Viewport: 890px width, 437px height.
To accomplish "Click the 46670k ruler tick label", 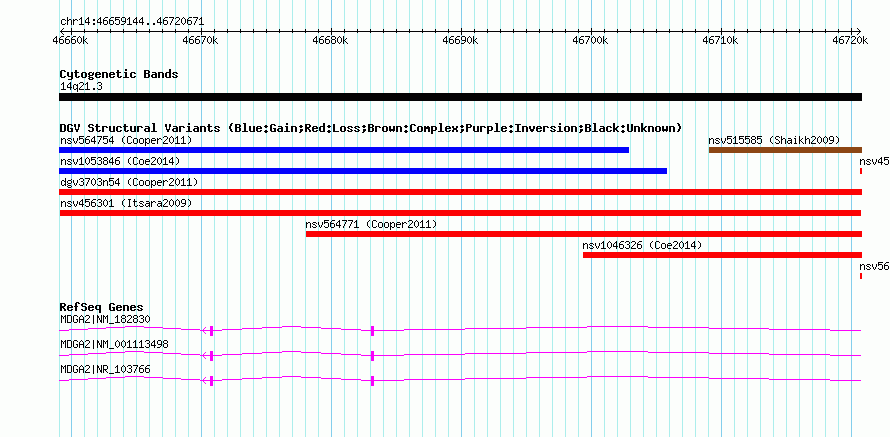I will [x=201, y=40].
